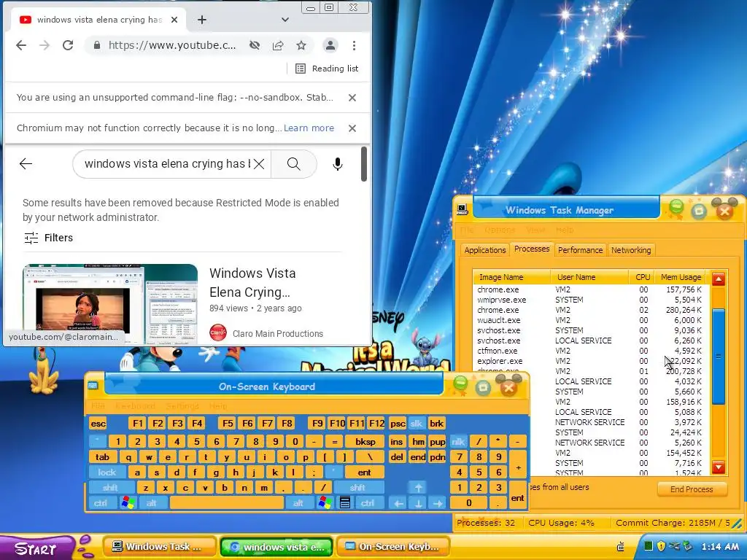Switch to Networking tab in Task Manager
The image size is (747, 560).
point(631,250)
